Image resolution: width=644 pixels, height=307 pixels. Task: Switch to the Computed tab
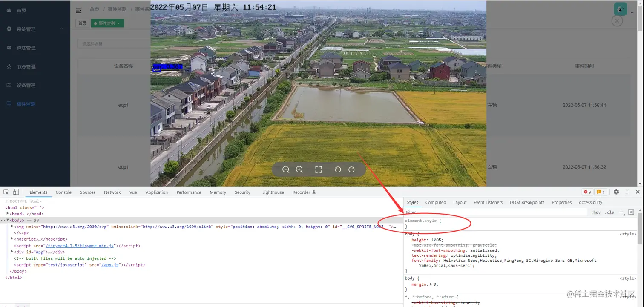(x=436, y=202)
